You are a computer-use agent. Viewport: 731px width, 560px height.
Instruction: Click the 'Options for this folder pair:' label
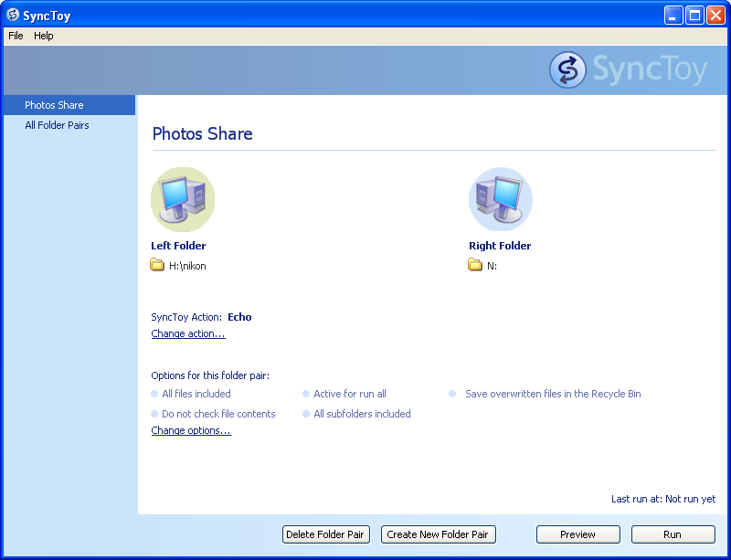(x=210, y=375)
